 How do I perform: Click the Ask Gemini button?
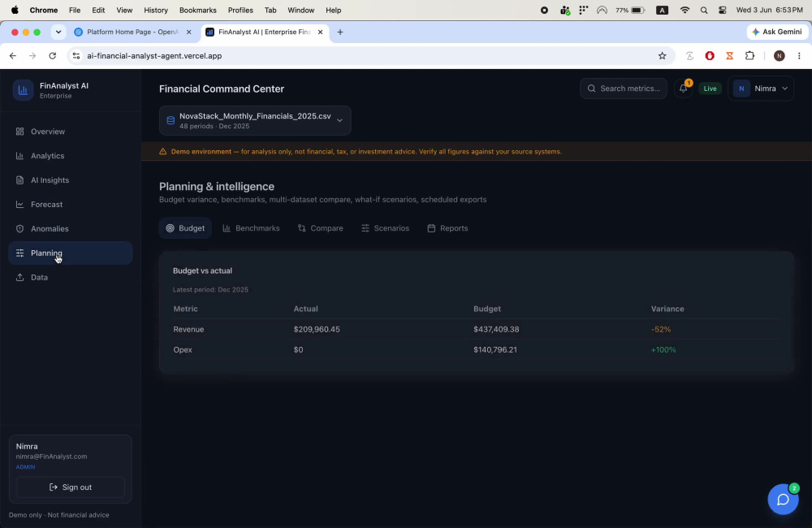pyautogui.click(x=777, y=32)
